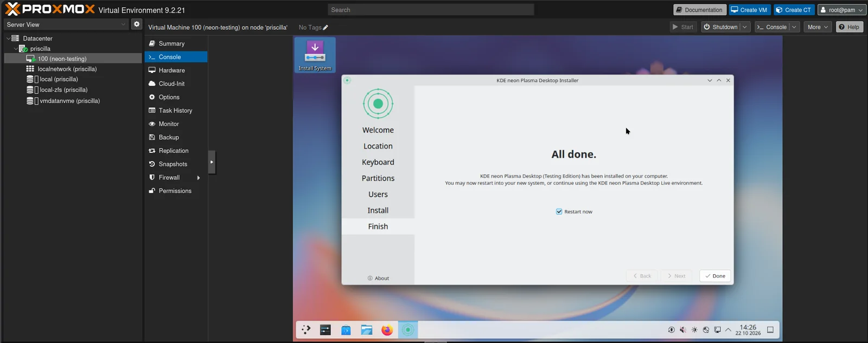The image size is (868, 343).
Task: Open brightness tray icon in guest panel
Action: [694, 329]
